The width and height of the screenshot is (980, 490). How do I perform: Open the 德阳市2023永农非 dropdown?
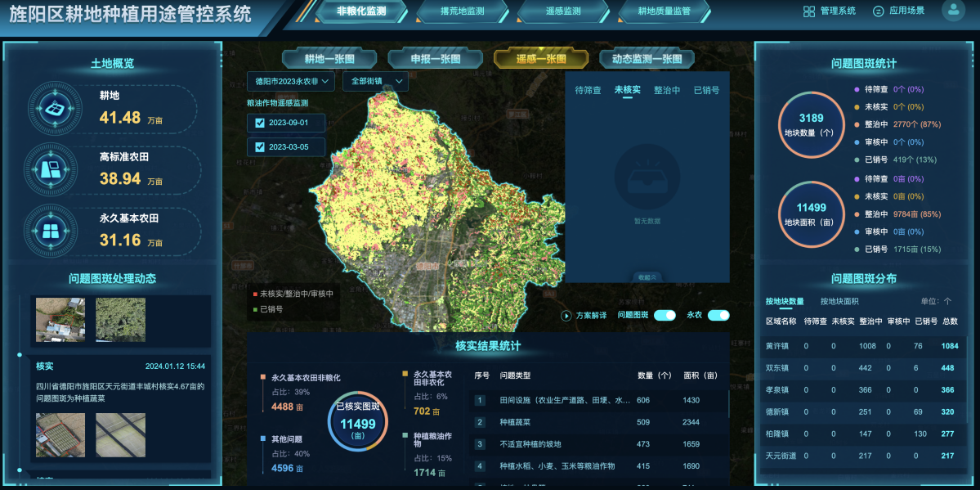point(290,81)
